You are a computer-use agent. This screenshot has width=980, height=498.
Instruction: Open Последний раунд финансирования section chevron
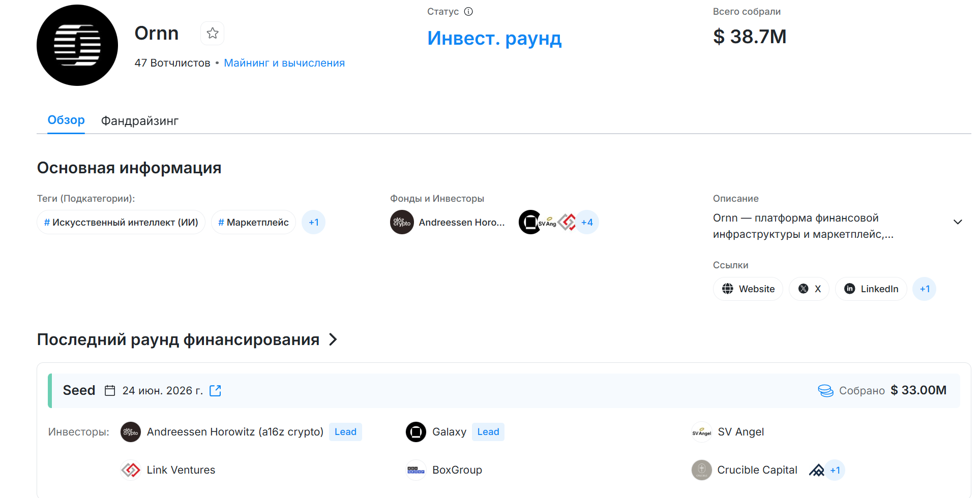coord(333,339)
